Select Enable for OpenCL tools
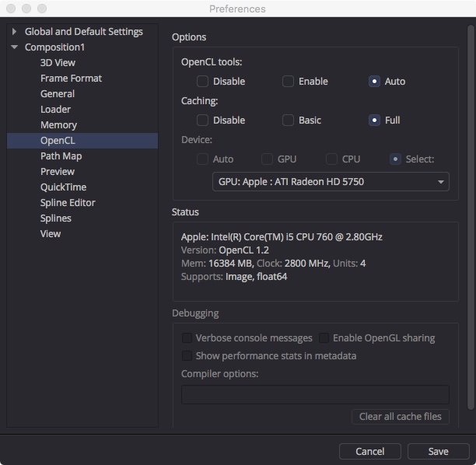Image resolution: width=476 pixels, height=465 pixels. (288, 82)
